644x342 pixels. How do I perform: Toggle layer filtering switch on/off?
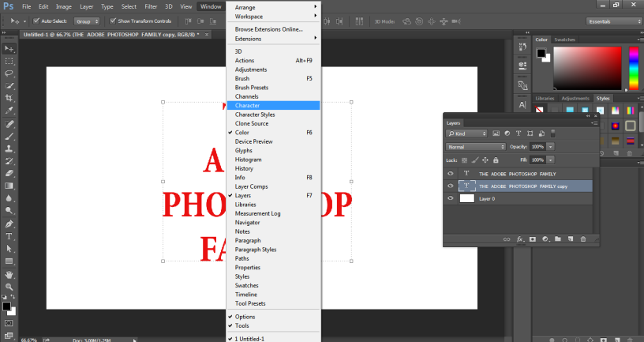pos(552,133)
